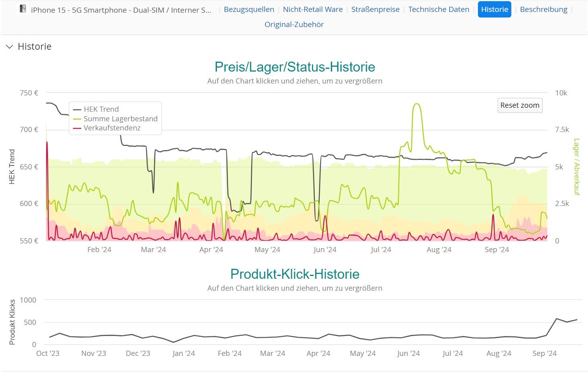Click the Mar '24 label on price chart
This screenshot has width=588, height=373.
coord(153,250)
